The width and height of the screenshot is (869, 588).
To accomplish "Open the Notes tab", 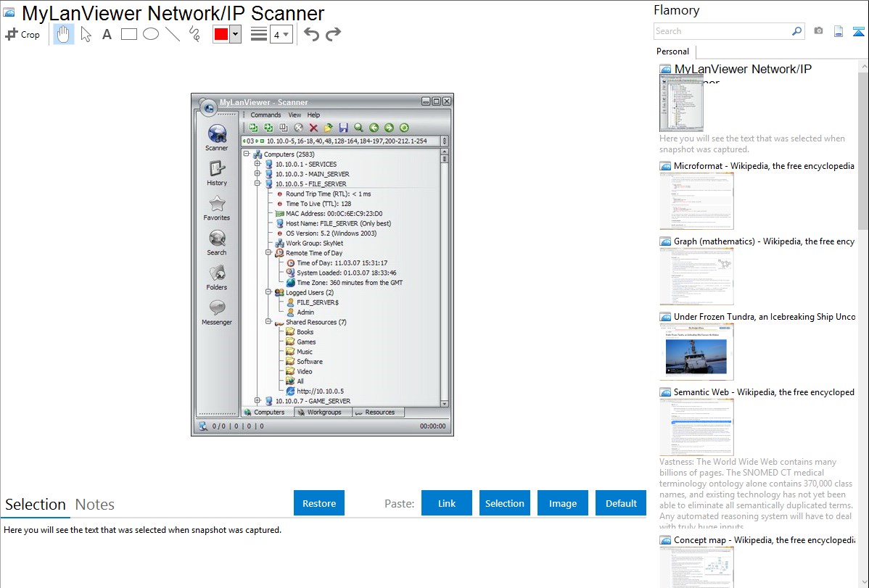I will tap(95, 505).
